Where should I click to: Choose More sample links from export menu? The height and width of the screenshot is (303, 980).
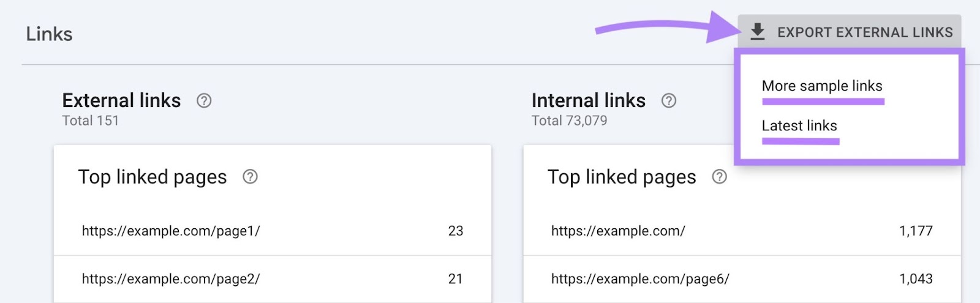[822, 86]
